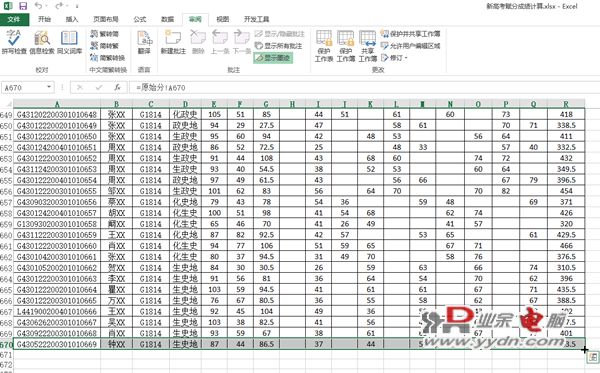Click cell L44190020040101​0666
The image size is (600, 373).
click(57, 311)
